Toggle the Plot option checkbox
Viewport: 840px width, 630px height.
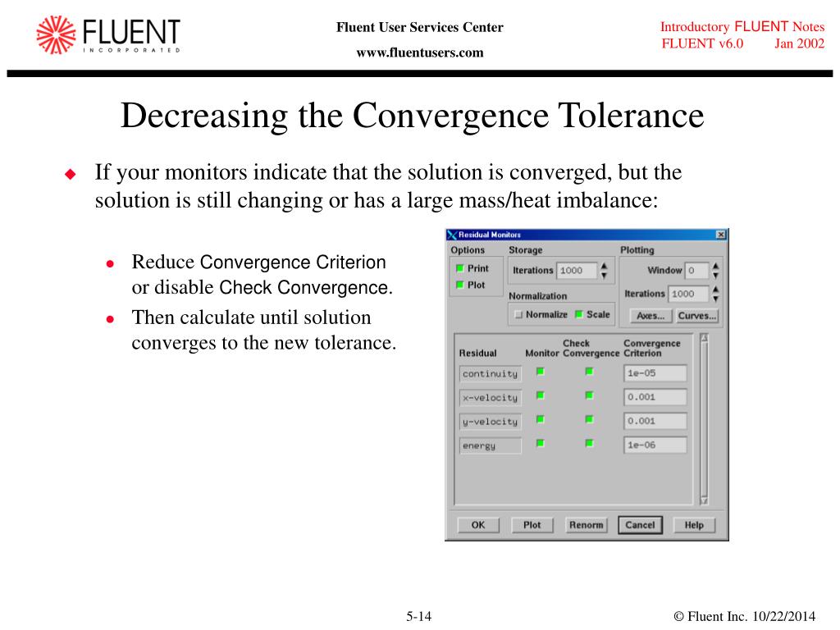pyautogui.click(x=459, y=285)
